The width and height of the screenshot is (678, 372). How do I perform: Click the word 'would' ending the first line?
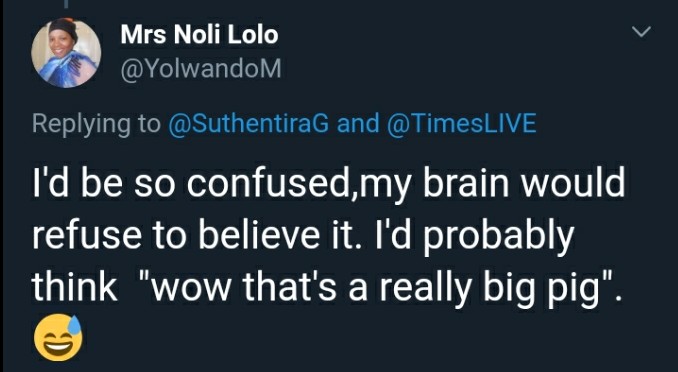click(x=572, y=184)
